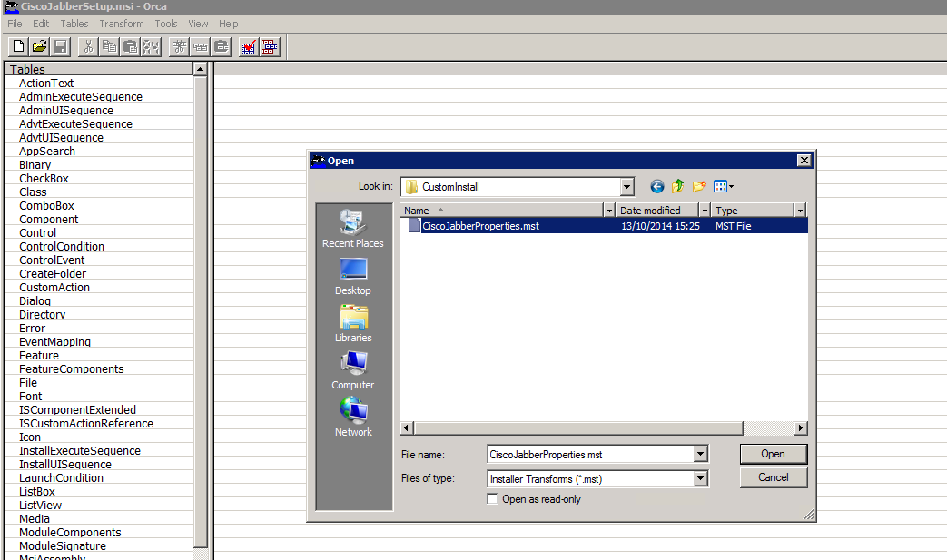Open the Transform menu
The height and width of the screenshot is (560, 947).
pyautogui.click(x=122, y=24)
